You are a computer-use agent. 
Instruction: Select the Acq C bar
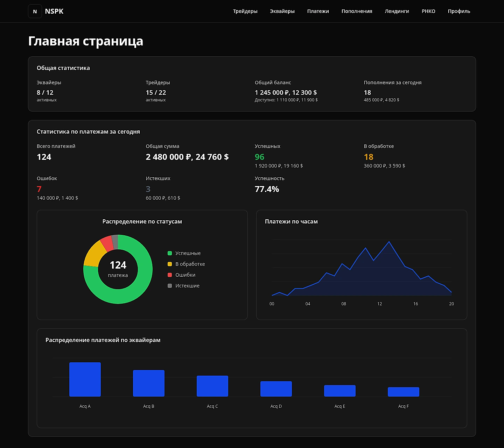[212, 386]
